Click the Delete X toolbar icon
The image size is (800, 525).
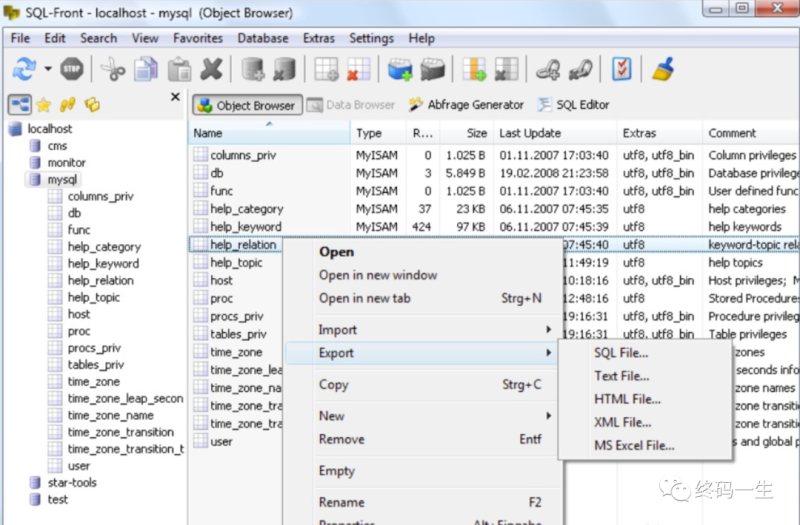pos(211,69)
